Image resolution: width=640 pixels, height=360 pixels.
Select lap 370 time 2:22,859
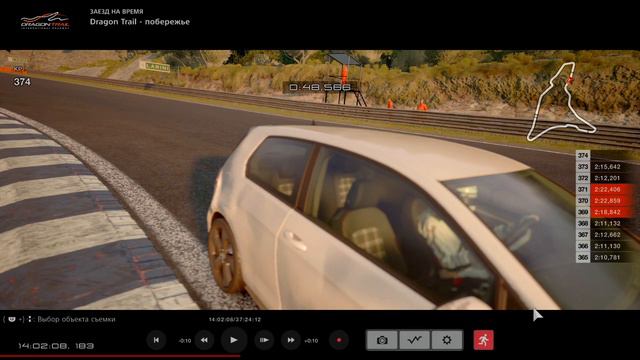pyautogui.click(x=606, y=201)
